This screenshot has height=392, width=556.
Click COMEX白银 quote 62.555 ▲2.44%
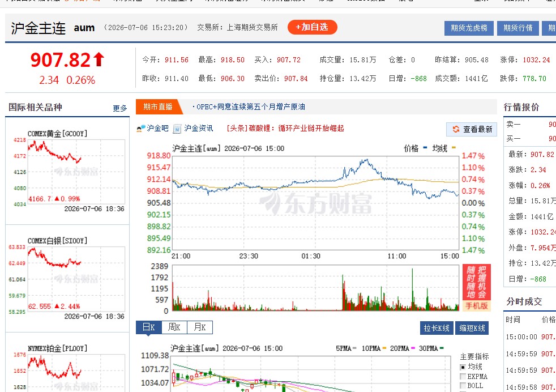(x=54, y=306)
